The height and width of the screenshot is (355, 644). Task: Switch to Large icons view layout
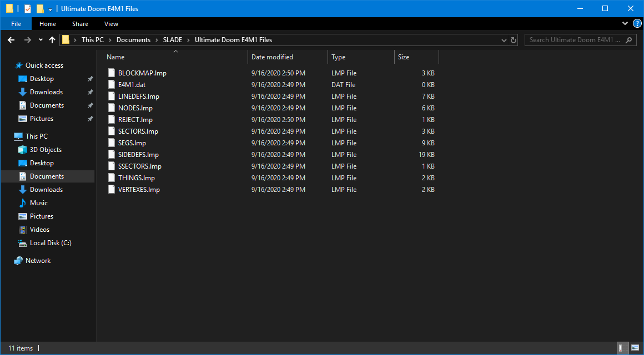point(635,348)
